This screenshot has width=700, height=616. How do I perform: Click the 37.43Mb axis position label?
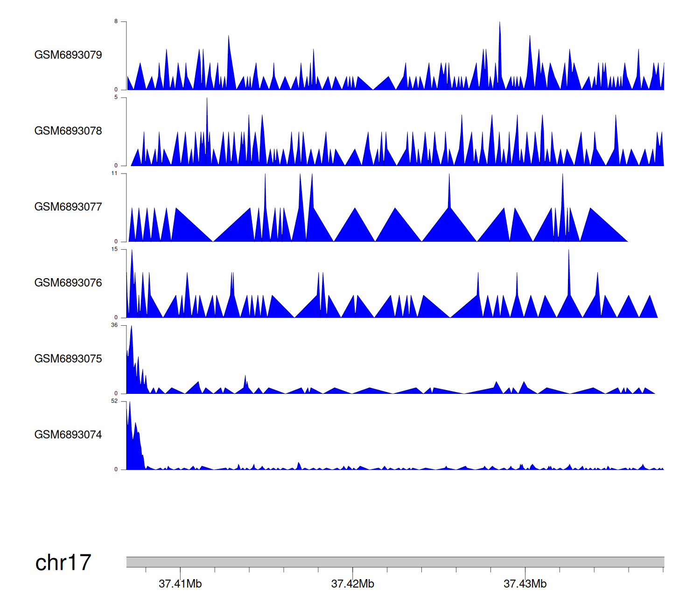pyautogui.click(x=525, y=584)
